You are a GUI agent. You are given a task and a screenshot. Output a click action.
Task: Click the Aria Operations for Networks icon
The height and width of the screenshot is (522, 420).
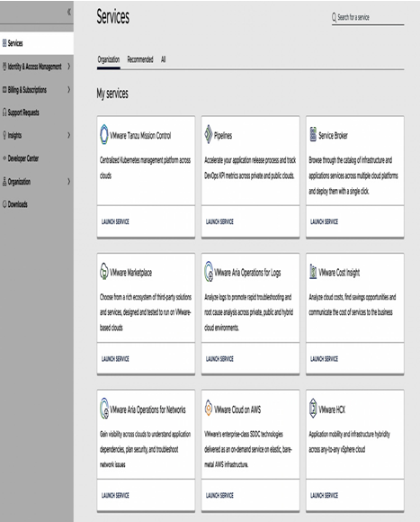(104, 409)
